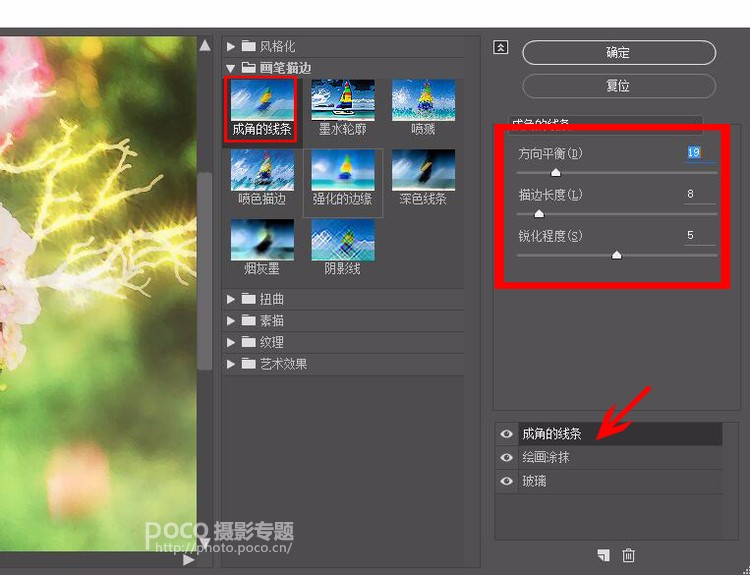
Task: Pick the 烟灰墨 filter thumbnail
Action: tap(262, 240)
